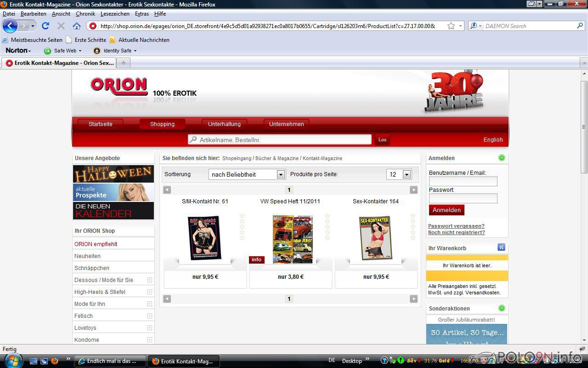Select the Startseite navigation tab
Viewport: 588px width, 368px height.
(100, 124)
